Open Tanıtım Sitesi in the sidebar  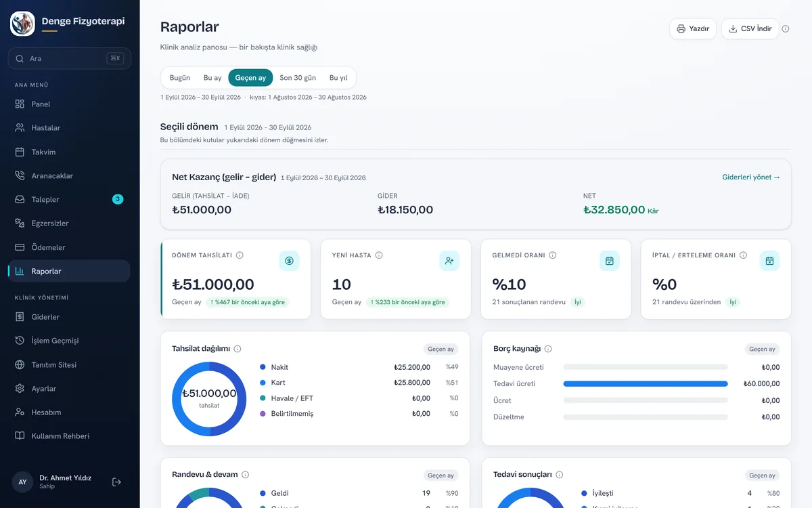[69, 364]
